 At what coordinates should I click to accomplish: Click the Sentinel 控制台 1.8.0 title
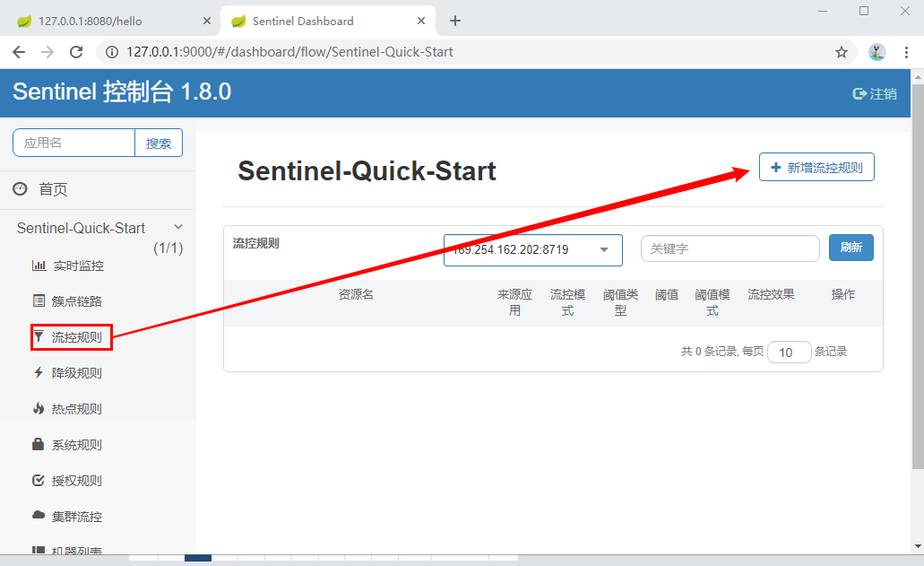coord(122,92)
